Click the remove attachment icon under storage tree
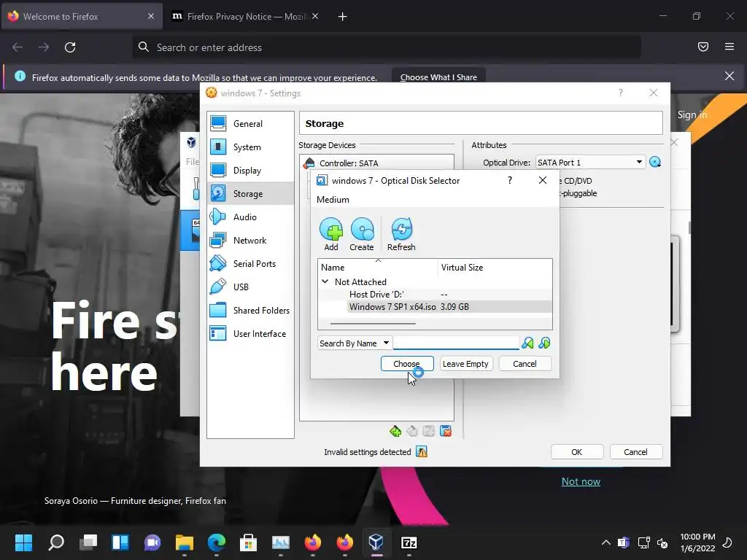 coord(446,431)
